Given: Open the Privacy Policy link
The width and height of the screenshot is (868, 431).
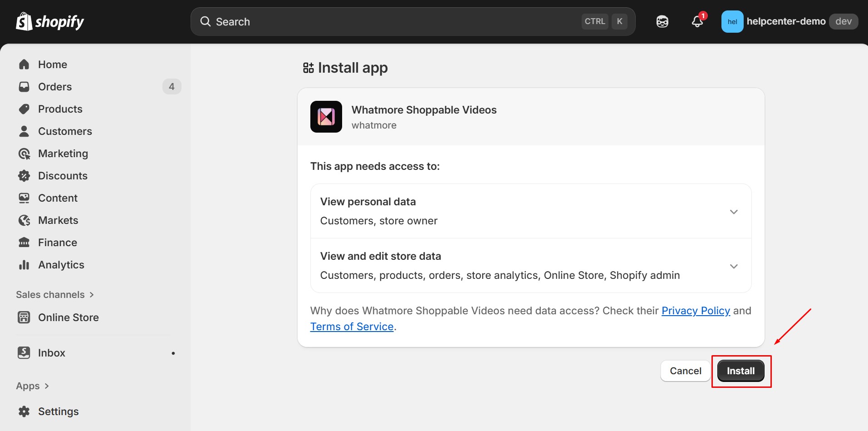Looking at the screenshot, I should click(696, 311).
